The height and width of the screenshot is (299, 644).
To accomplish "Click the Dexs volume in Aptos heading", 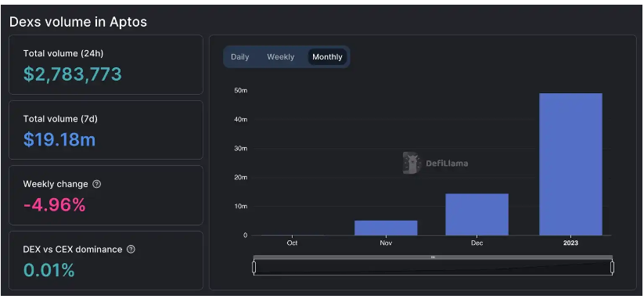I will coord(78,22).
